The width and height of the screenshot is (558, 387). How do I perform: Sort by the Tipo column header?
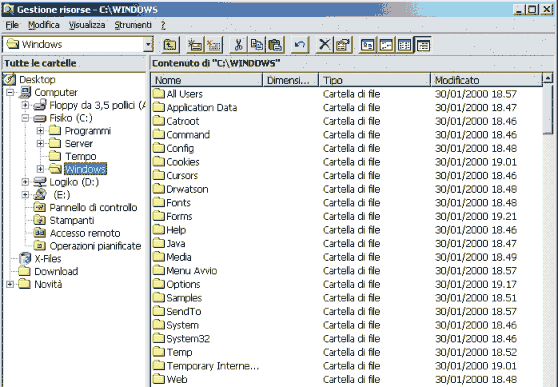pos(375,80)
